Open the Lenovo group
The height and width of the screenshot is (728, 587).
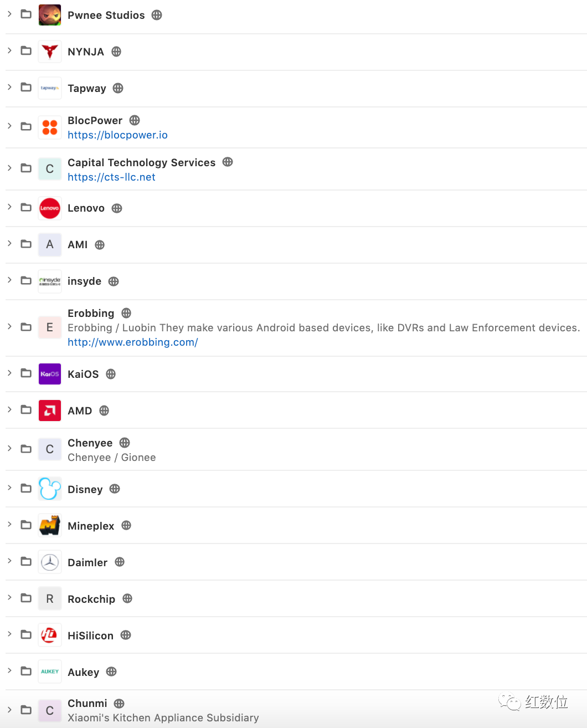pos(86,208)
